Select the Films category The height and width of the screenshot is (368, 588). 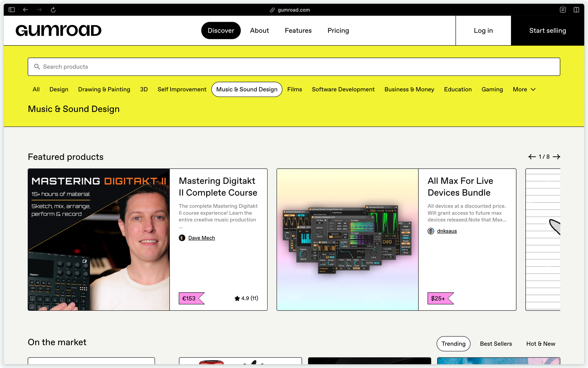pyautogui.click(x=295, y=89)
